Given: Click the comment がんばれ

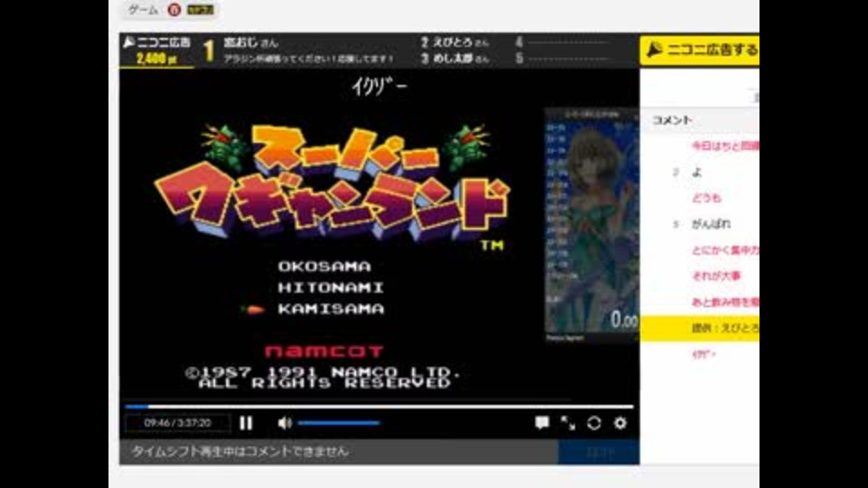Looking at the screenshot, I should pos(711,224).
